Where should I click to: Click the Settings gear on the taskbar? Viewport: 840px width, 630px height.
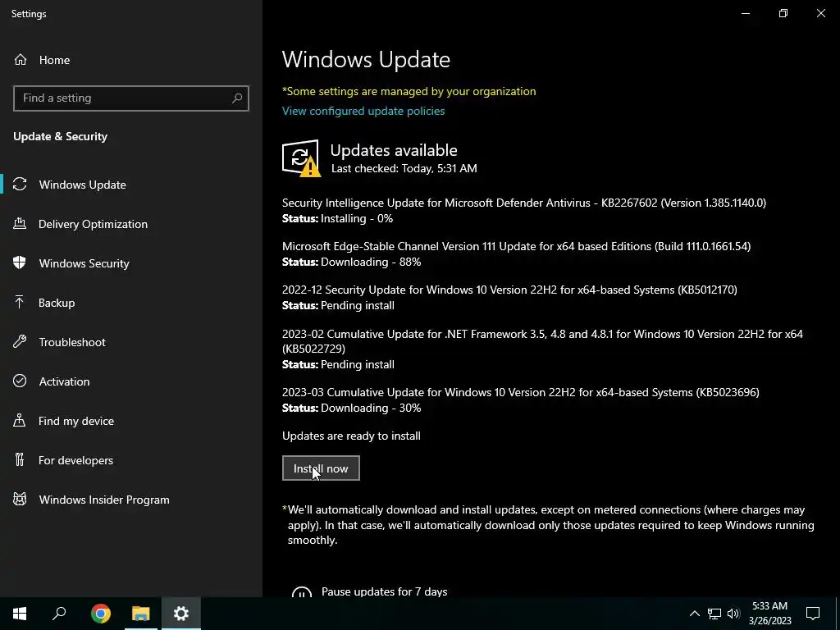coord(181,614)
